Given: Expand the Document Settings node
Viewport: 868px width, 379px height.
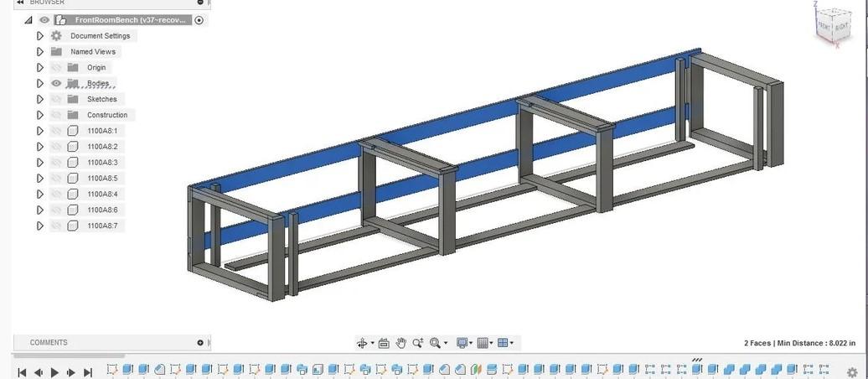Looking at the screenshot, I should click(40, 35).
